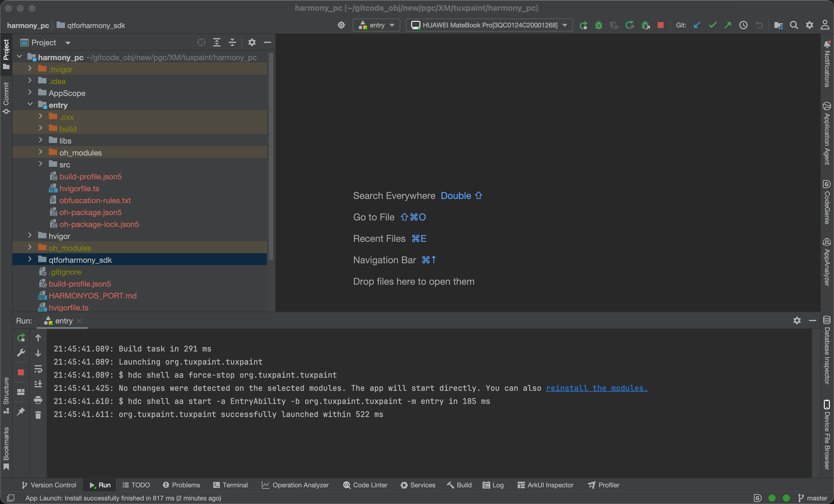Click select opened file crosshair in Project panel
This screenshot has height=504, width=834.
point(201,42)
